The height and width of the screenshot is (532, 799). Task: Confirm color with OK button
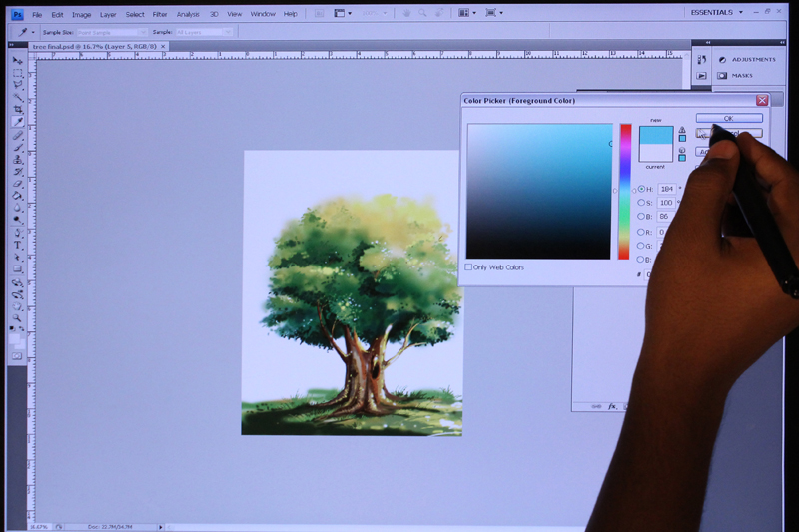[729, 118]
